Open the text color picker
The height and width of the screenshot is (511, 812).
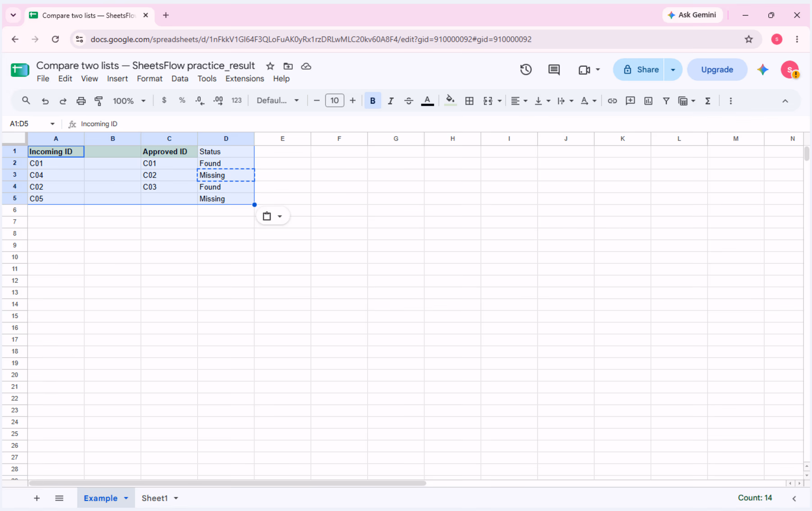(427, 101)
